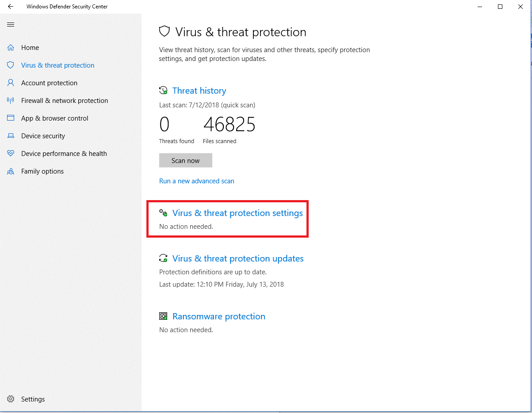Click the 0 threats found count
Viewport: 532px width, 413px height.
[164, 125]
